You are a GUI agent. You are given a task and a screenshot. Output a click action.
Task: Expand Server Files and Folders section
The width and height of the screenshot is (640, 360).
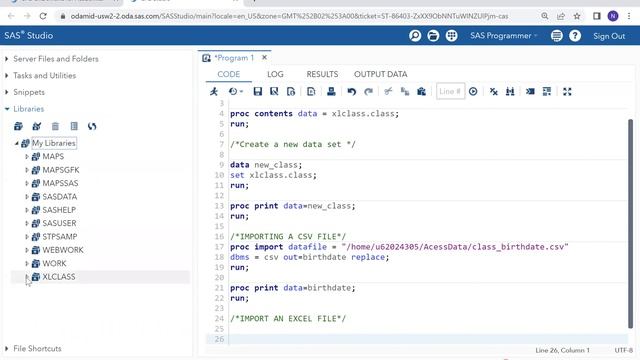tap(7, 59)
